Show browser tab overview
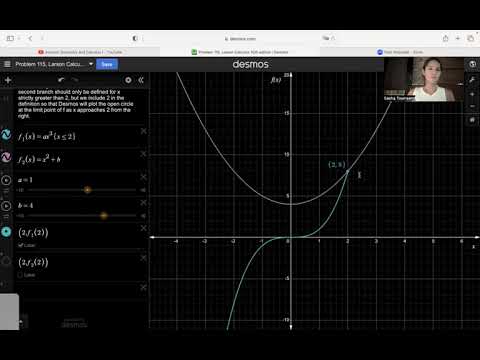The image size is (480, 360). point(470,38)
